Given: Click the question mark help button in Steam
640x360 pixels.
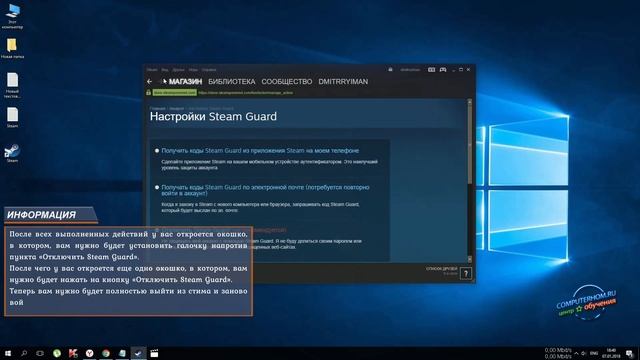Looking at the screenshot, I should point(466,273).
